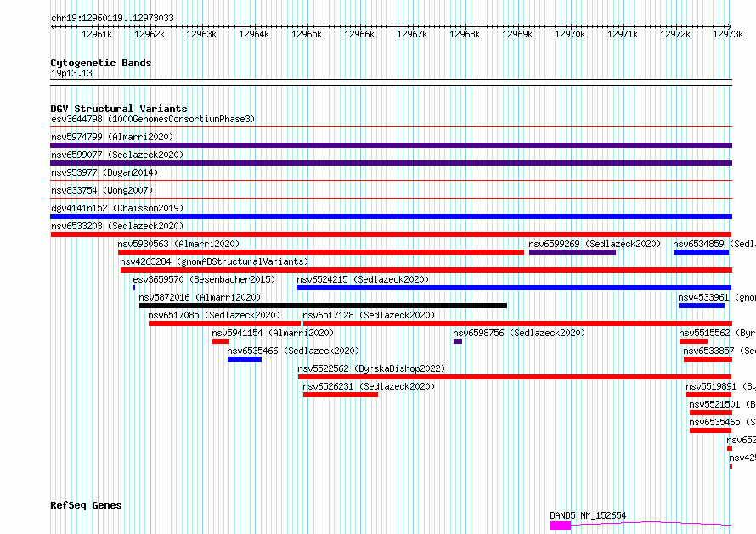The image size is (756, 534).
Task: Click the 12970k ruler tick label
Action: 570,34
